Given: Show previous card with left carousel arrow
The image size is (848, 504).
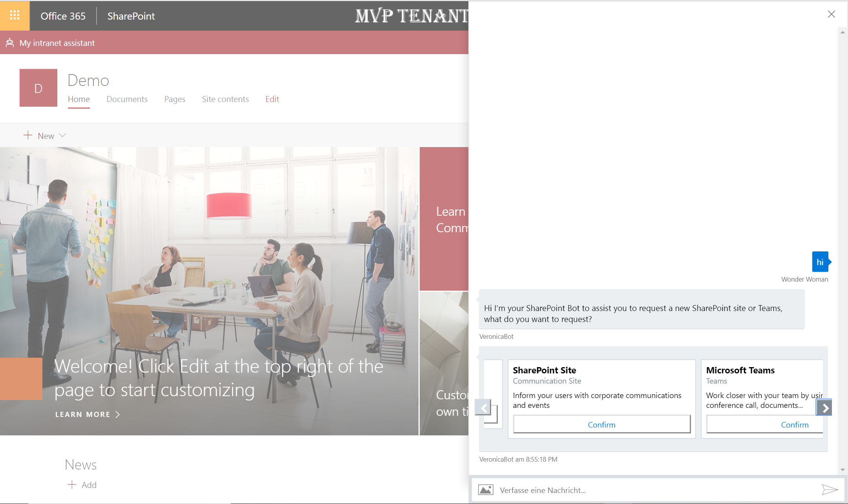Looking at the screenshot, I should [x=483, y=408].
